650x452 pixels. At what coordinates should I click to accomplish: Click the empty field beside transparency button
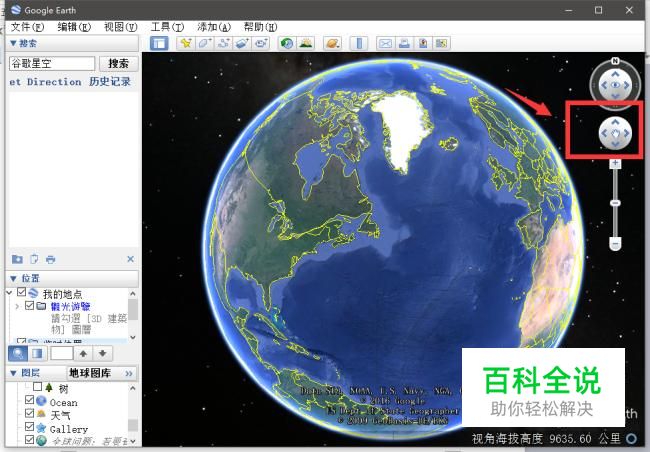[x=62, y=353]
